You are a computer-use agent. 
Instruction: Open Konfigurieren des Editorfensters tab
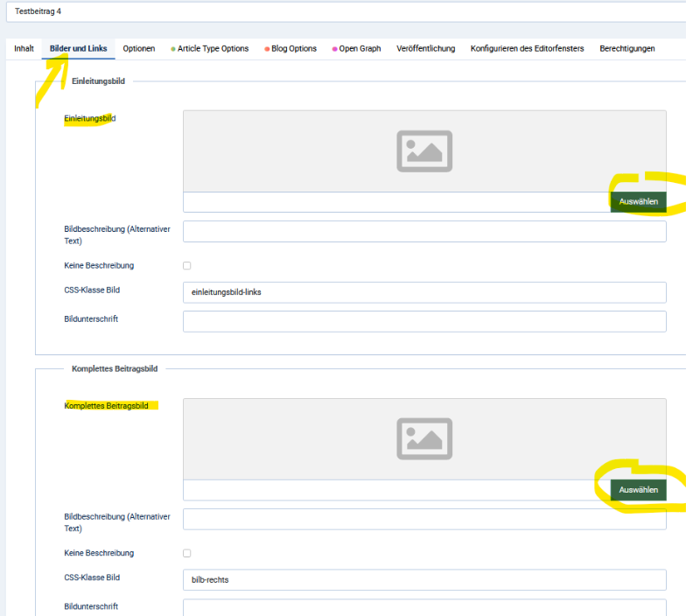point(527,49)
